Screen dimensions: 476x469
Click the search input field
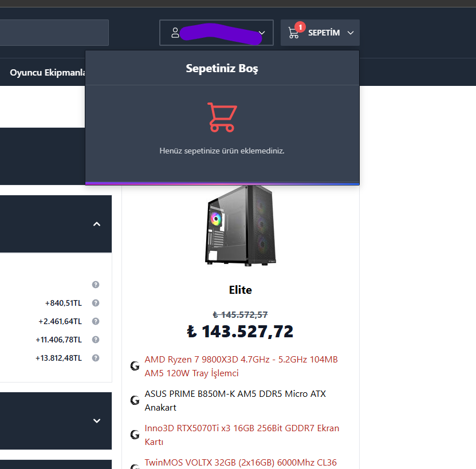click(54, 33)
